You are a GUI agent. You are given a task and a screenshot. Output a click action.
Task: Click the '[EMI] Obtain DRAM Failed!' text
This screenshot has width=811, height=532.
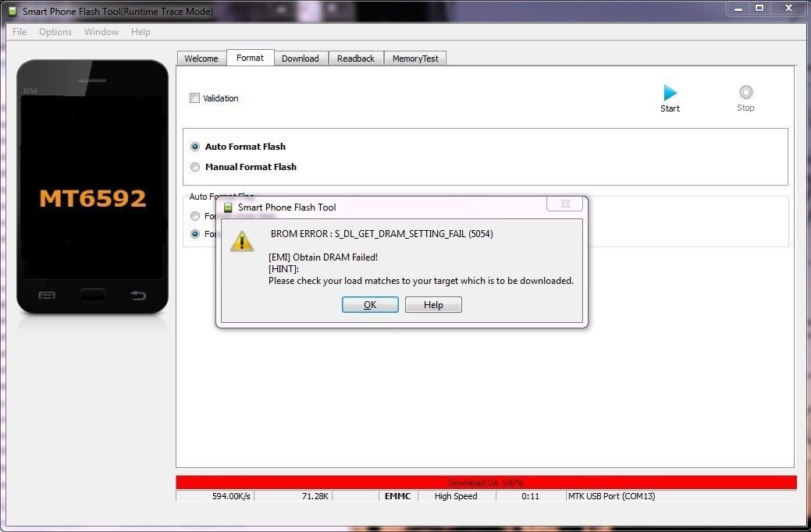(323, 257)
